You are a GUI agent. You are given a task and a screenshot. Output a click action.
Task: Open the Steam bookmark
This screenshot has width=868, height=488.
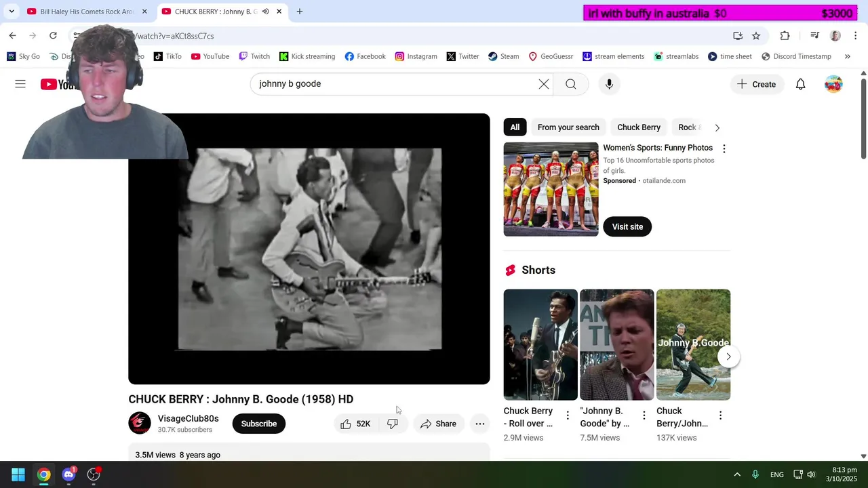tap(503, 56)
